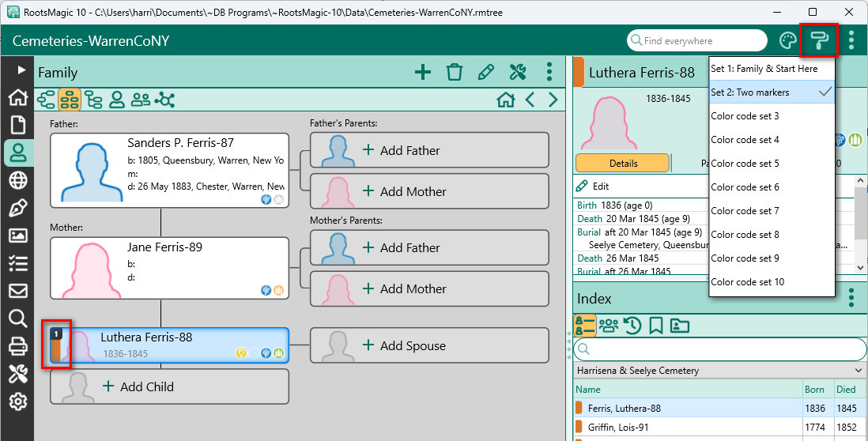Click the Find everywhere search field

(697, 40)
